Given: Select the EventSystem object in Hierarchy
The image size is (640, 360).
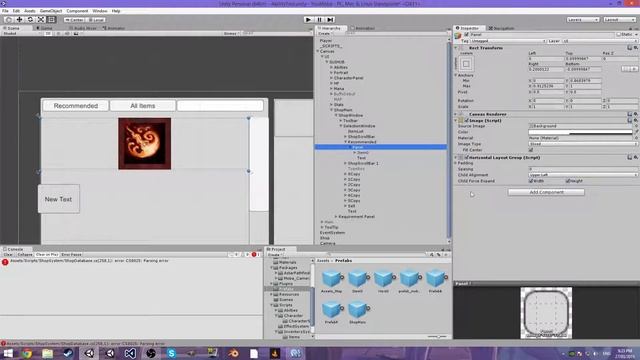Looking at the screenshot, I should pyautogui.click(x=332, y=233).
